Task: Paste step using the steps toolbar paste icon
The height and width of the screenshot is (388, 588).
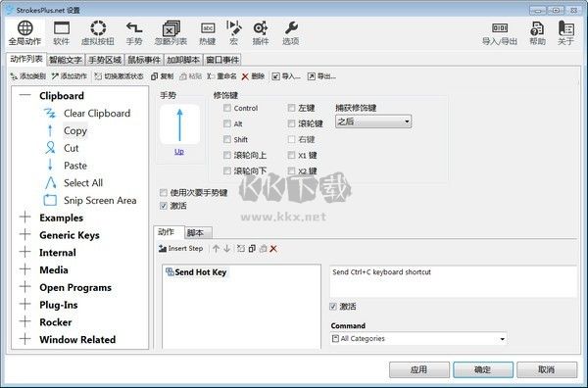Action: pos(263,249)
